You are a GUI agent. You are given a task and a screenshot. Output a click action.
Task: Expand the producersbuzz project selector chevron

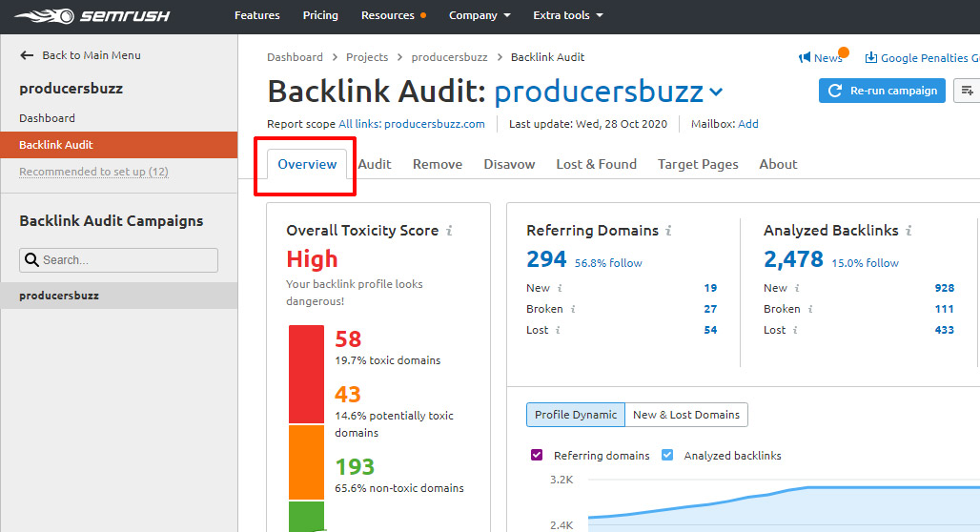[x=716, y=92]
